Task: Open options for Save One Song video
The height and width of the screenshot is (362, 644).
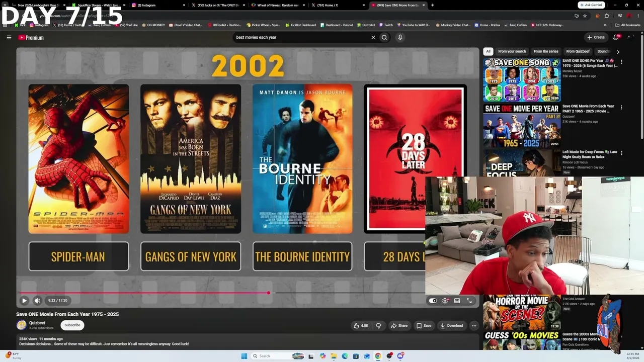Action: coord(621,62)
